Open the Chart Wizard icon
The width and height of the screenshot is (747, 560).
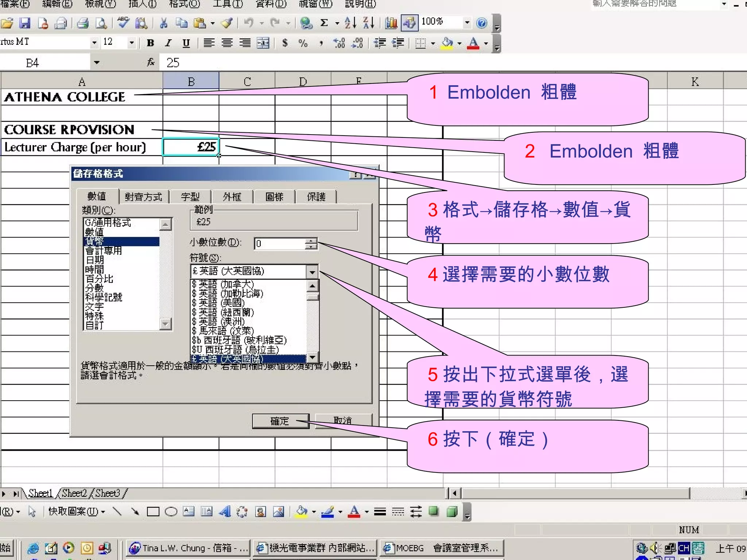[391, 23]
